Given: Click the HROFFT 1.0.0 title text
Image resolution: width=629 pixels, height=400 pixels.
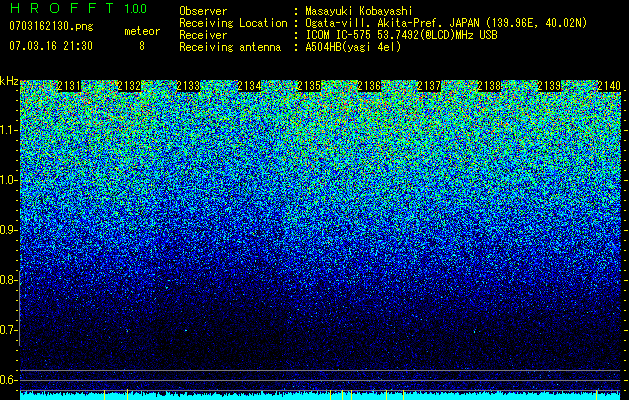Looking at the screenshot, I should tap(78, 8).
